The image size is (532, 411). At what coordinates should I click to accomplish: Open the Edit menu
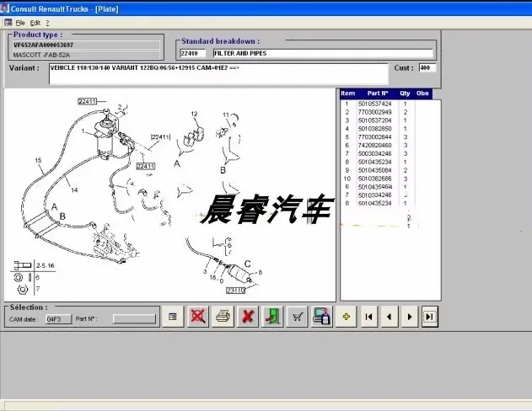(x=35, y=23)
